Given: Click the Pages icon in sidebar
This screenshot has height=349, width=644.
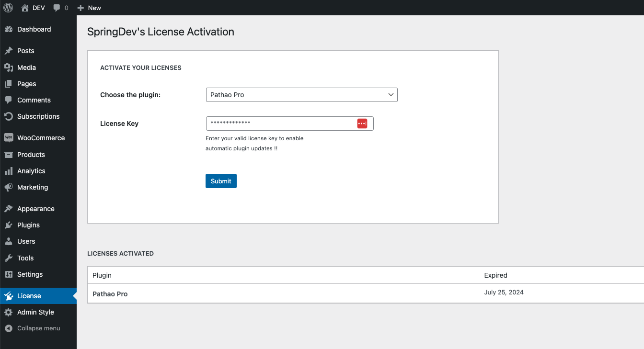Looking at the screenshot, I should (9, 84).
